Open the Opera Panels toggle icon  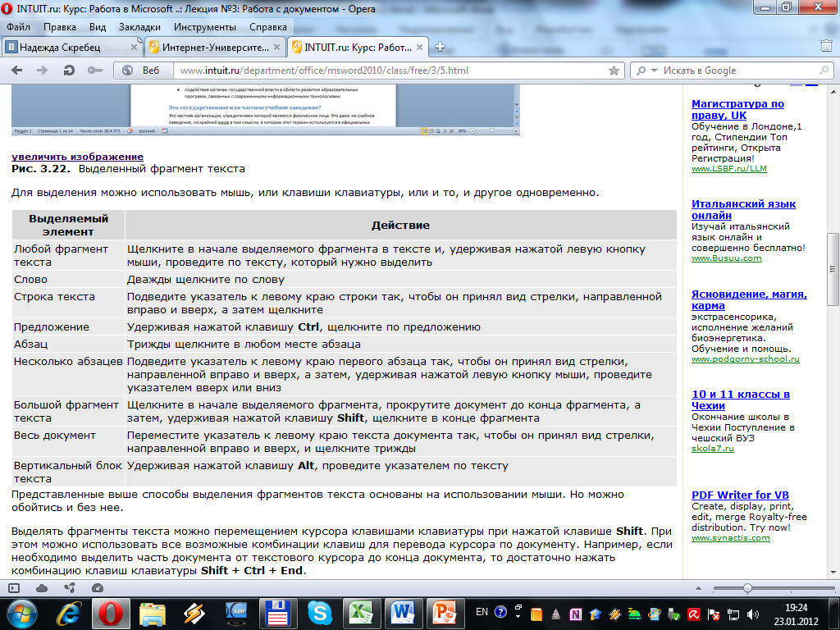14,587
